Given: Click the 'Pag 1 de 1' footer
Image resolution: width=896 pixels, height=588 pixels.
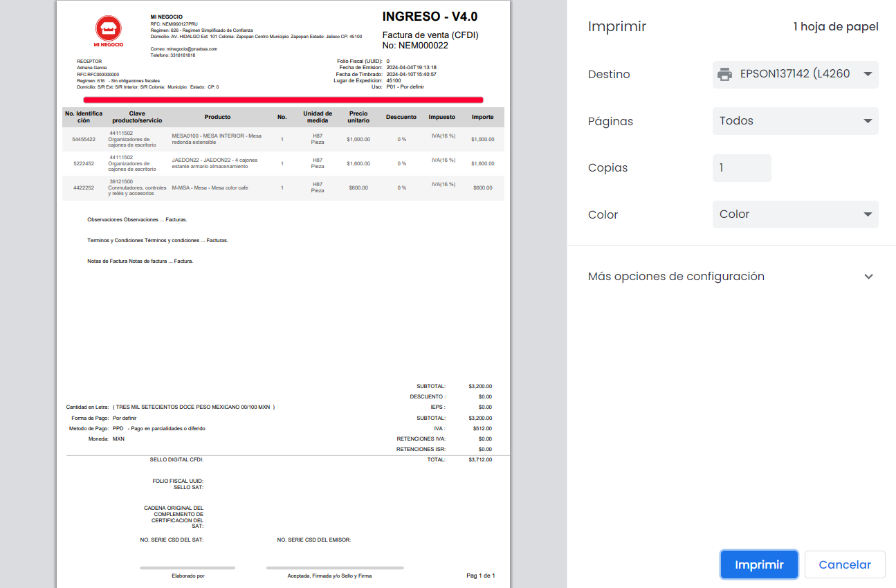Looking at the screenshot, I should [481, 576].
